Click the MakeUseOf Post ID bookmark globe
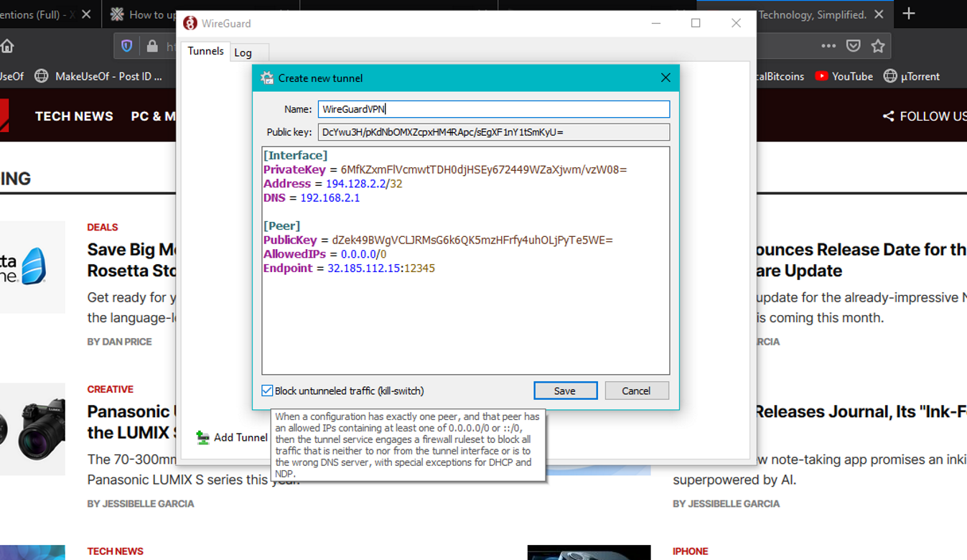This screenshot has height=560, width=967. coord(42,76)
